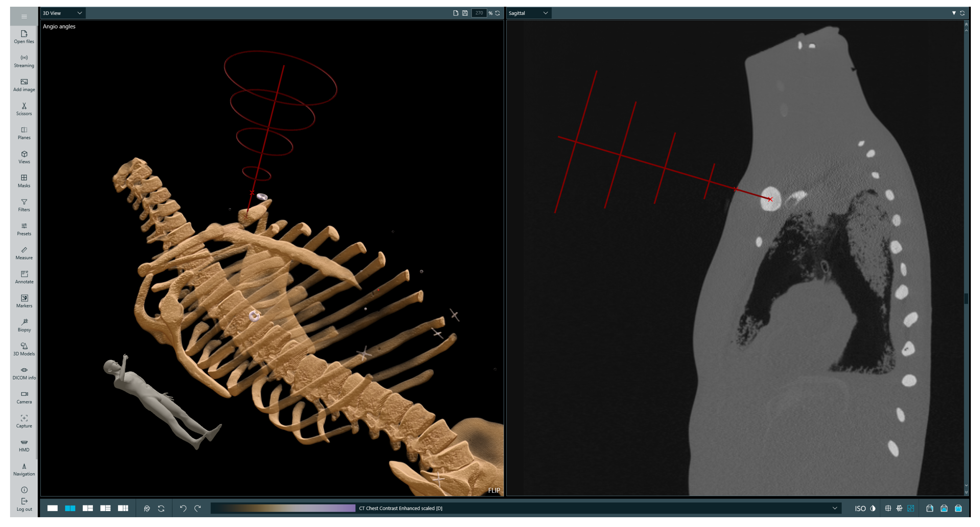Open the Filters panel
This screenshot has width=980, height=527.
tap(24, 205)
